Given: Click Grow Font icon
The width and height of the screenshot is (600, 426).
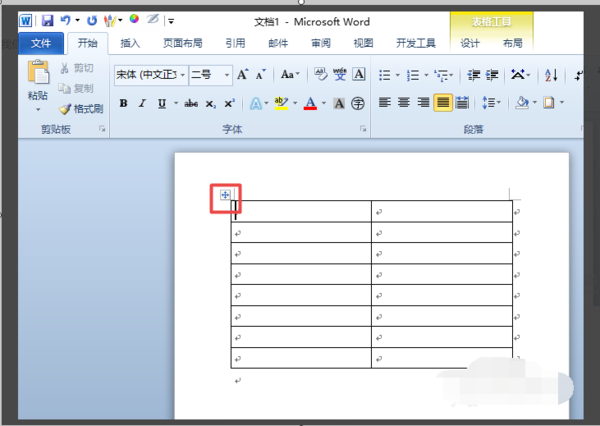Looking at the screenshot, I should [x=243, y=74].
